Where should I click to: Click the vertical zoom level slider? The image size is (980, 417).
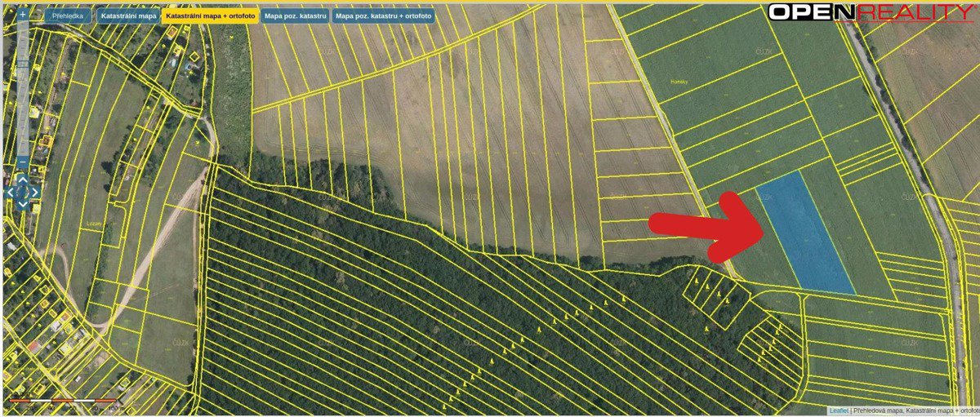(23, 88)
